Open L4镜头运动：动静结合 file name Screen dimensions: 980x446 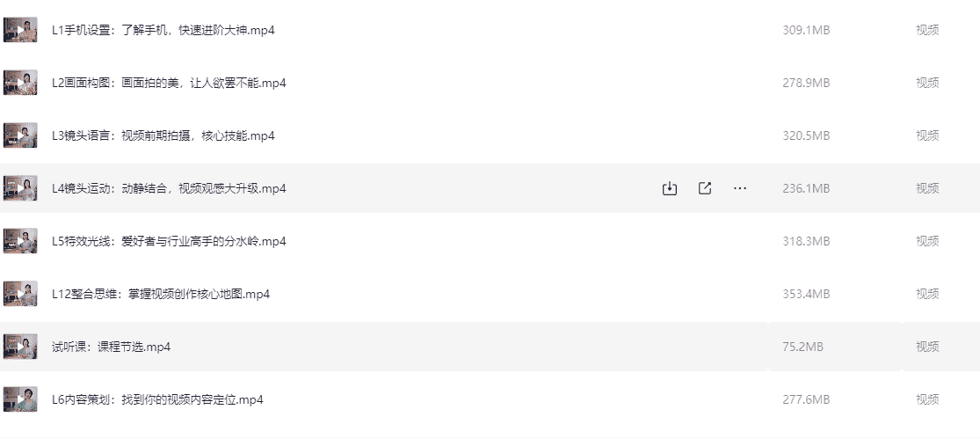click(x=169, y=188)
